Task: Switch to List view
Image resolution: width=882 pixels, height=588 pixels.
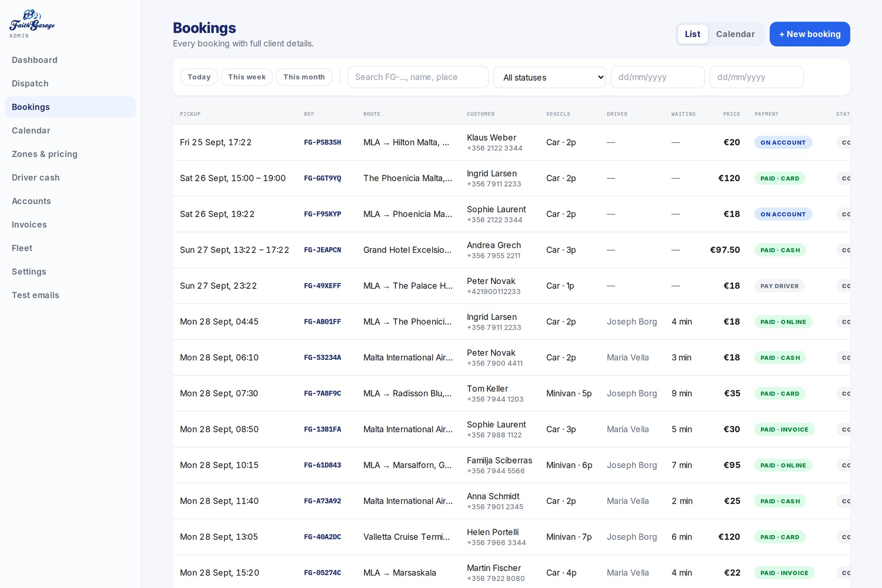Action: [692, 34]
